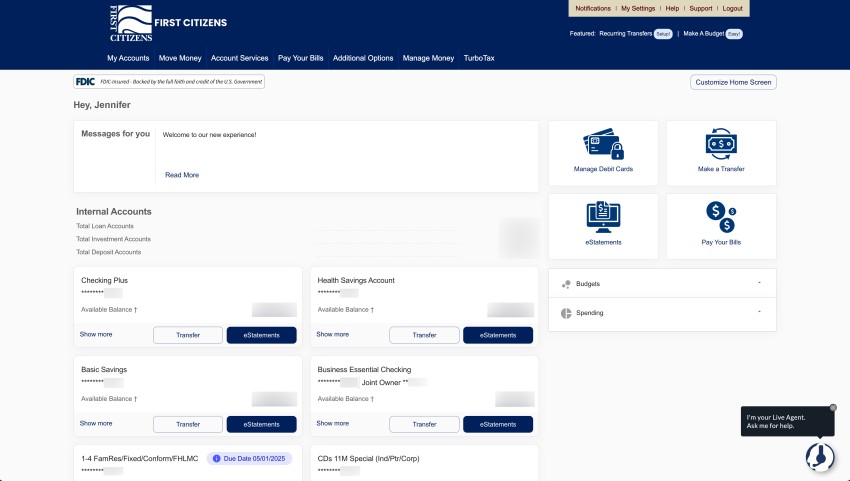
Task: Open the Move Money menu
Action: tap(180, 58)
